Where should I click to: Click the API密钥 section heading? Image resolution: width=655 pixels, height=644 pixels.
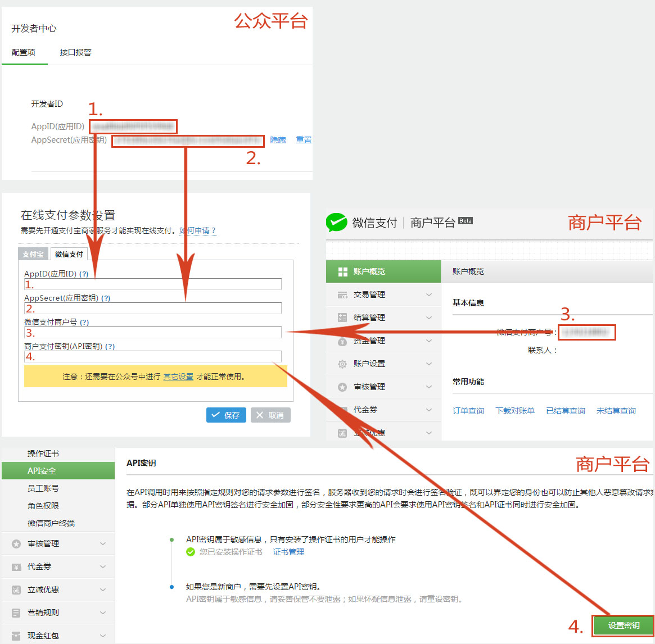coord(141,463)
